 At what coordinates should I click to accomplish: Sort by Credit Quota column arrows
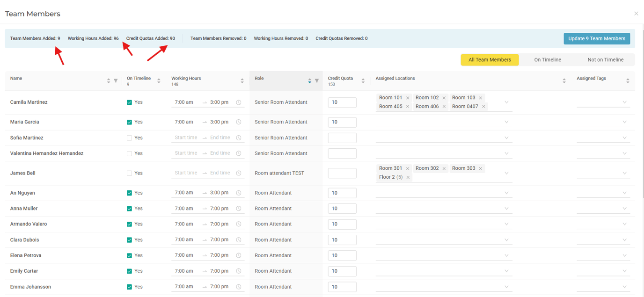[x=363, y=81]
